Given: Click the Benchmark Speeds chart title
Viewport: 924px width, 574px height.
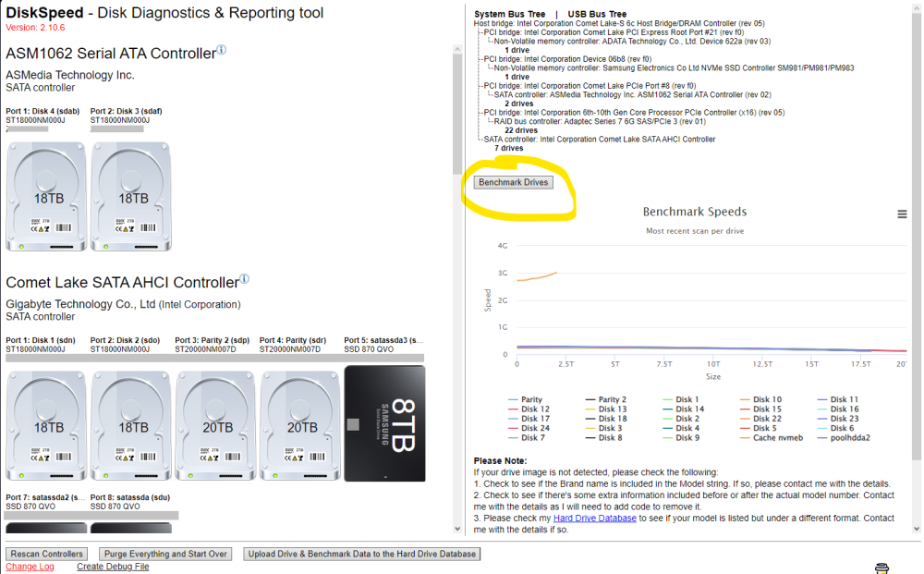Looking at the screenshot, I should [x=695, y=212].
